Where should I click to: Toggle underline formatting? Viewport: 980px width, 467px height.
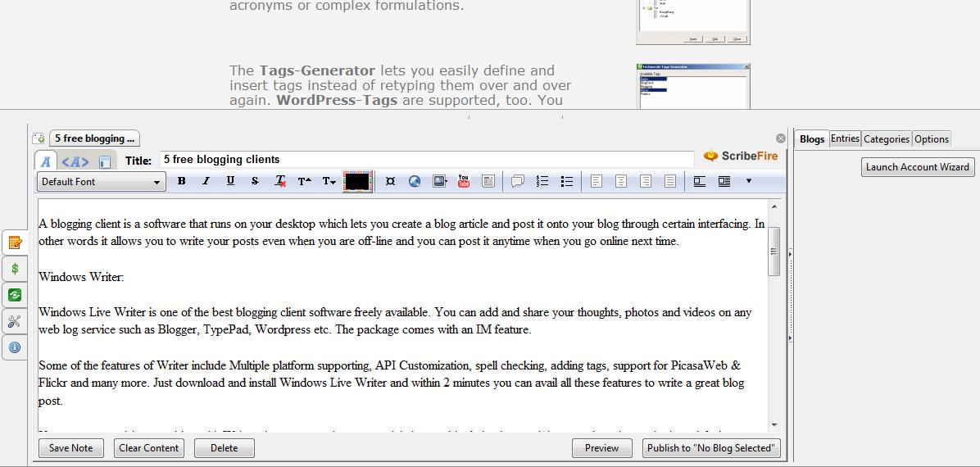[230, 181]
